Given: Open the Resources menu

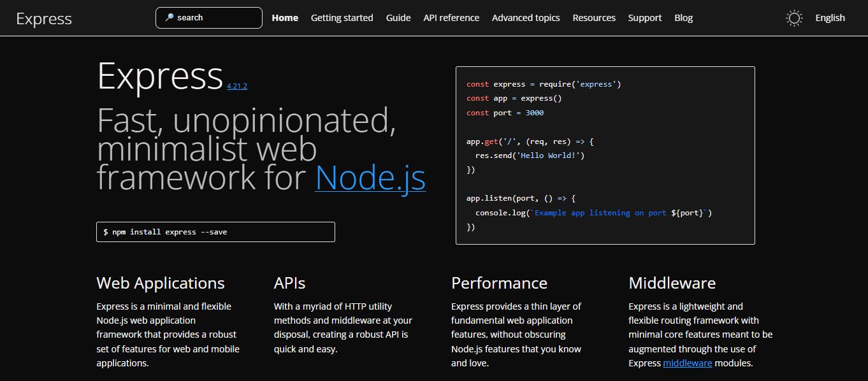Looking at the screenshot, I should click(594, 18).
